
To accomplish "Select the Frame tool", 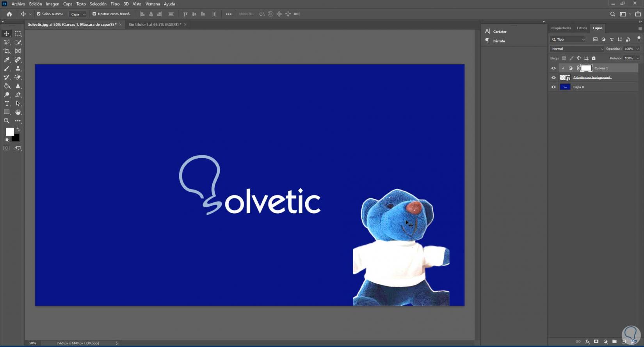I will click(18, 51).
